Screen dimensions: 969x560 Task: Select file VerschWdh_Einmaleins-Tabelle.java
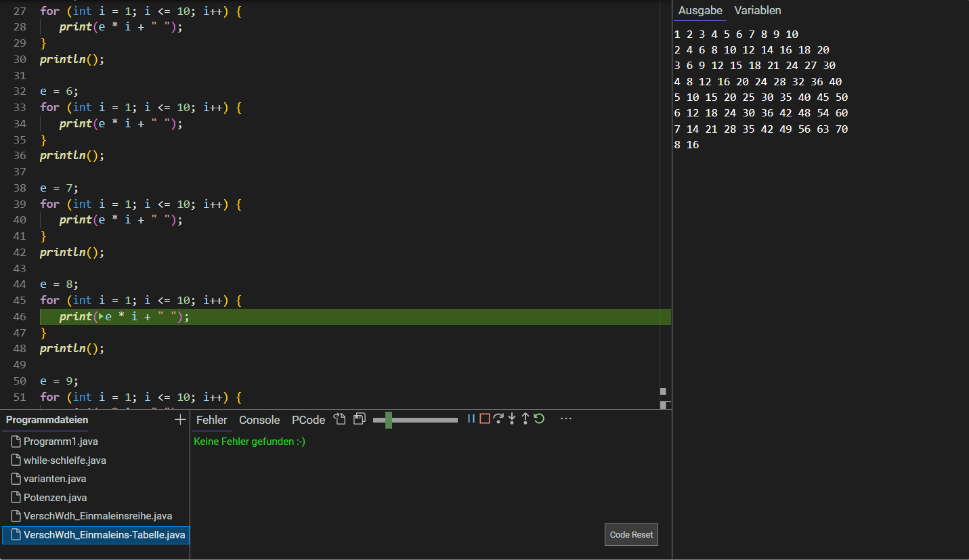pyautogui.click(x=95, y=535)
